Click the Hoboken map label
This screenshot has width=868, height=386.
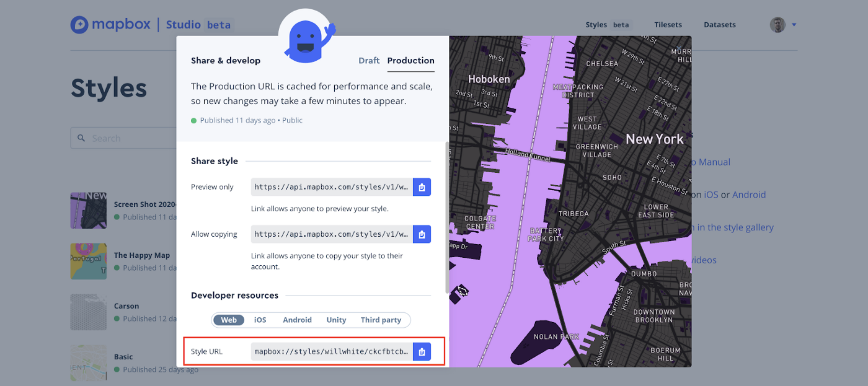489,79
